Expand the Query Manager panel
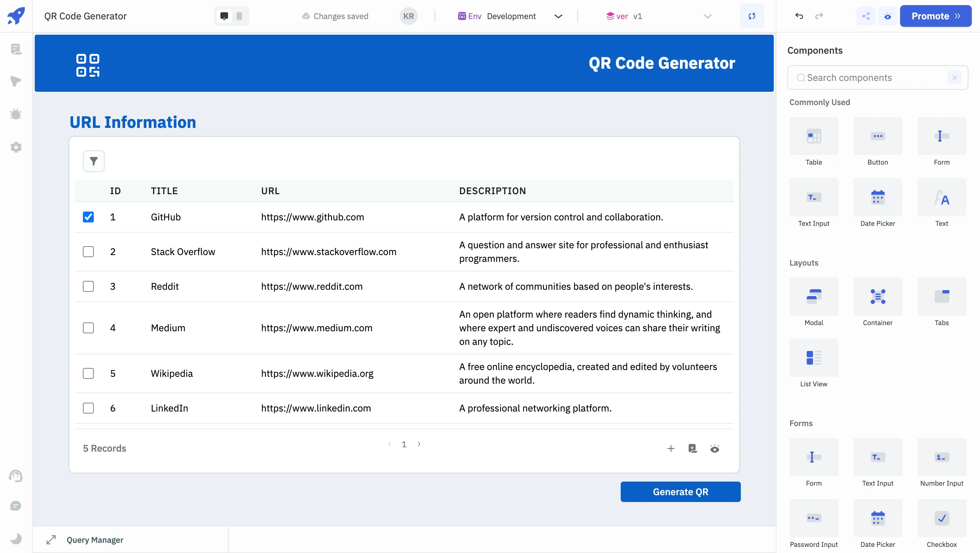The height and width of the screenshot is (553, 980). click(x=51, y=540)
